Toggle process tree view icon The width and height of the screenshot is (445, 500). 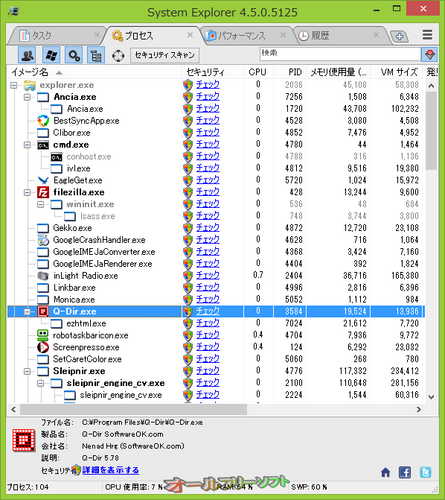(x=96, y=55)
